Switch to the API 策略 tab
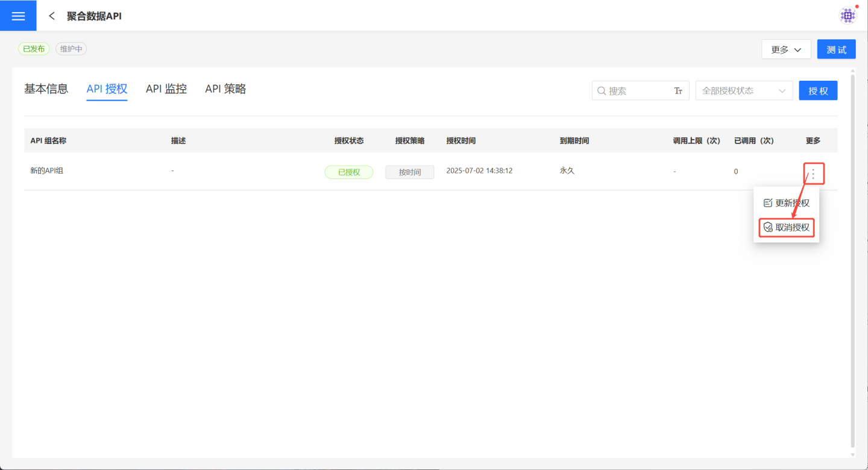Screen dimensions: 868x470 [x=225, y=89]
